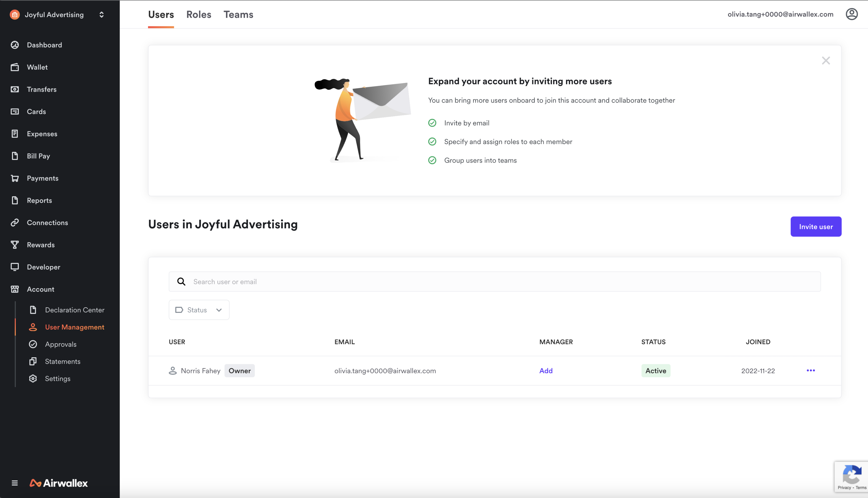
Task: Click the 'Specify and assign roles to each member' text
Action: point(508,142)
